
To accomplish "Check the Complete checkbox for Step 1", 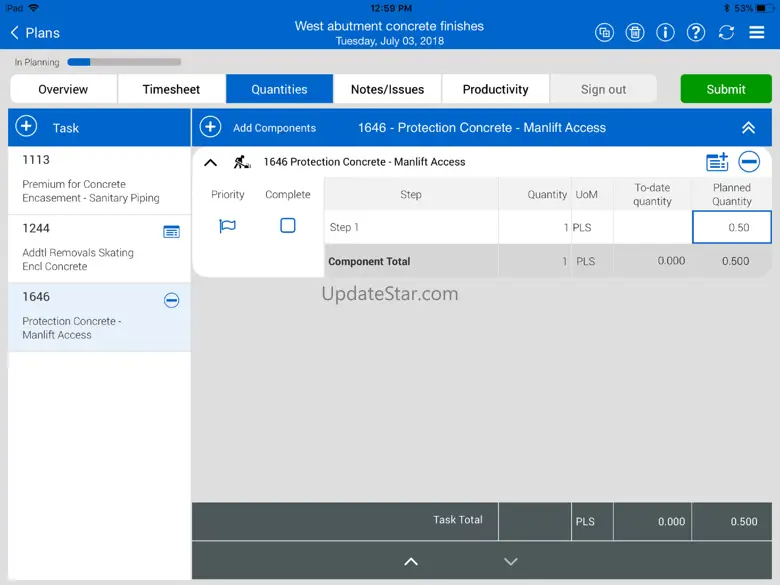I will click(x=288, y=226).
